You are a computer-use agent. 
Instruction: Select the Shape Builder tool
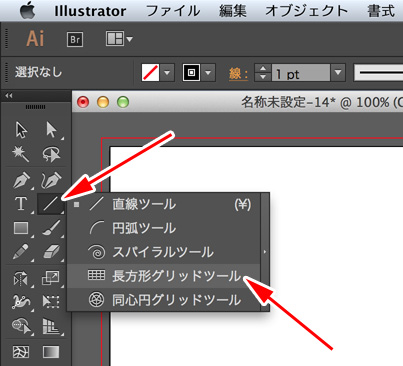[x=21, y=326]
